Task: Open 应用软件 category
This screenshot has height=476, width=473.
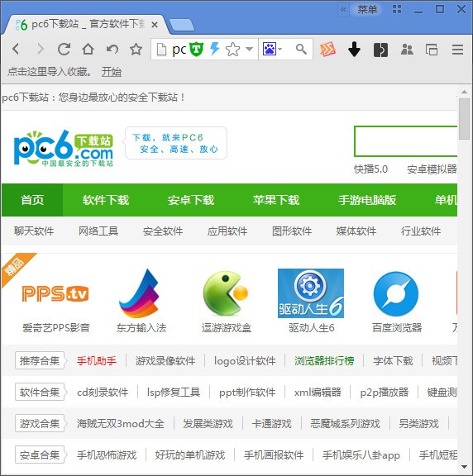Action: tap(227, 231)
